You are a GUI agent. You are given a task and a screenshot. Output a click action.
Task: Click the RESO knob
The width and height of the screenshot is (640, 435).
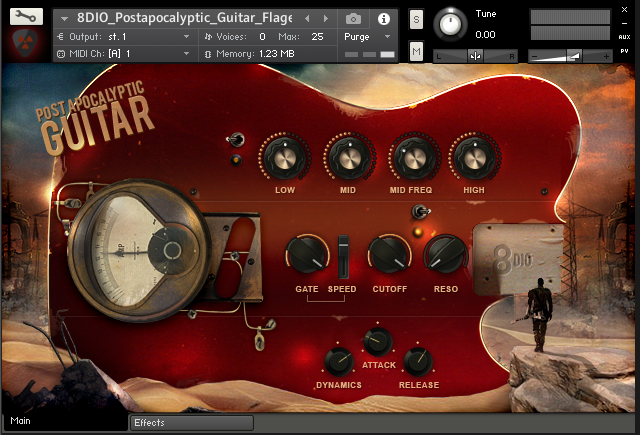446,255
